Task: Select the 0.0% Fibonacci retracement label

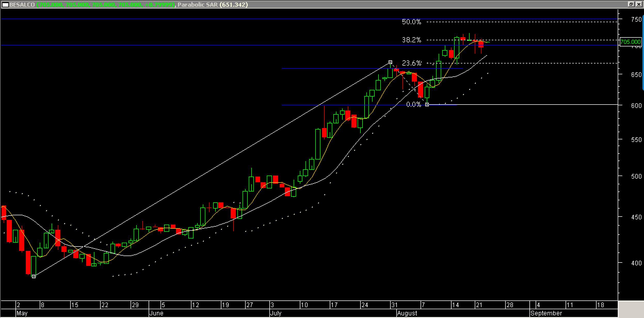Action: [414, 104]
